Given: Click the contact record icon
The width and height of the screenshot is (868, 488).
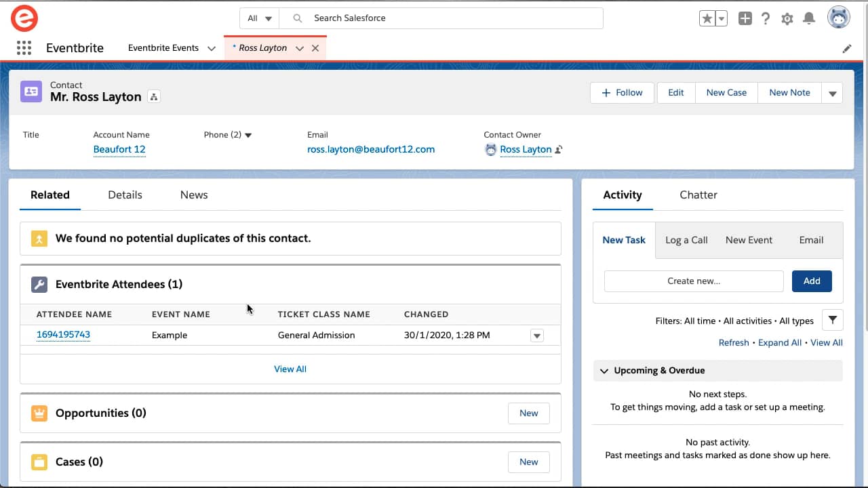Looking at the screenshot, I should click(x=31, y=91).
